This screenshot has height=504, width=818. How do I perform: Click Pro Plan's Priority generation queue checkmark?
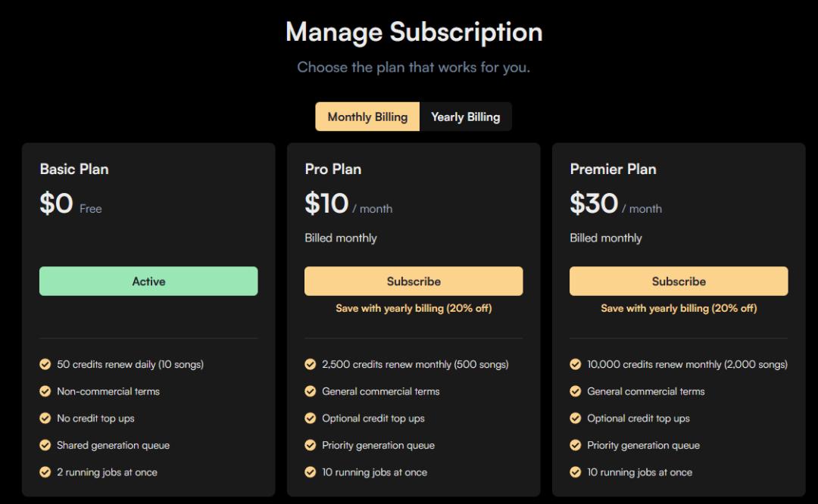tap(311, 445)
